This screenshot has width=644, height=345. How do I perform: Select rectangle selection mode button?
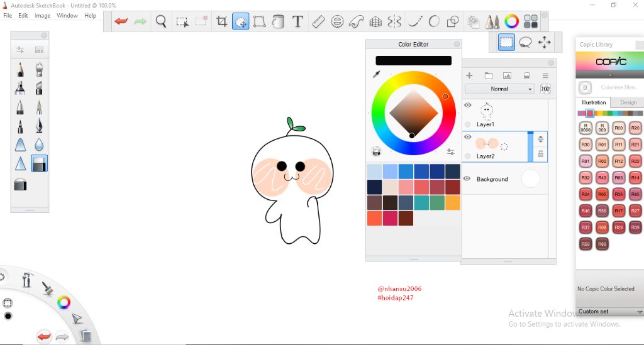tap(506, 42)
